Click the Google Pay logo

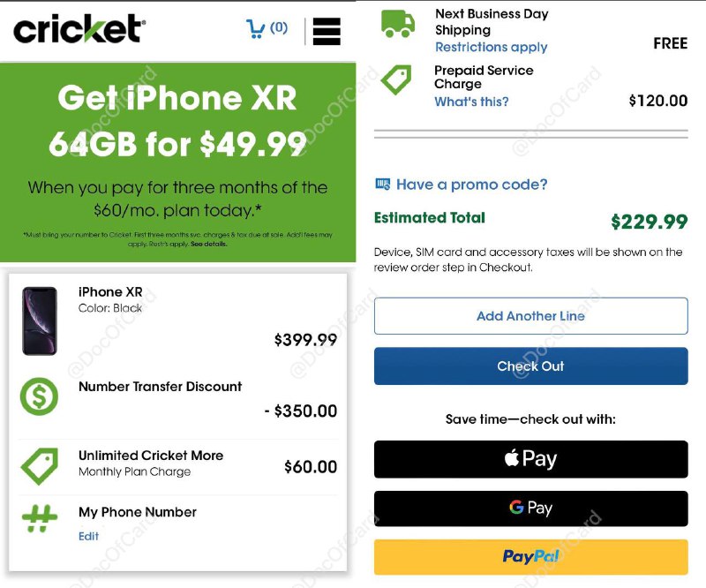(x=529, y=508)
